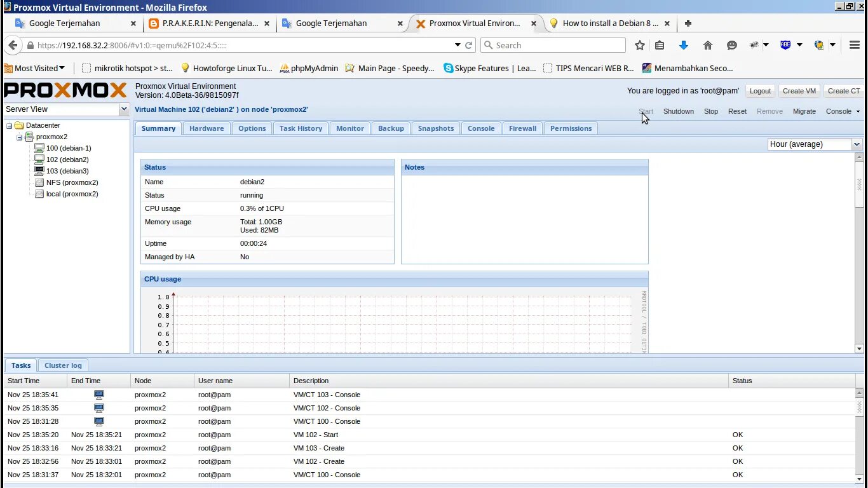Image resolution: width=868 pixels, height=488 pixels.
Task: Select 'local (proxmox2)' storage in the tree
Action: tap(72, 194)
